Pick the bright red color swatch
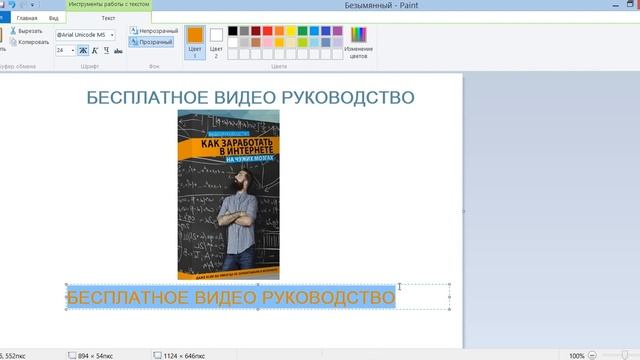640x360 pixels. [x=267, y=31]
